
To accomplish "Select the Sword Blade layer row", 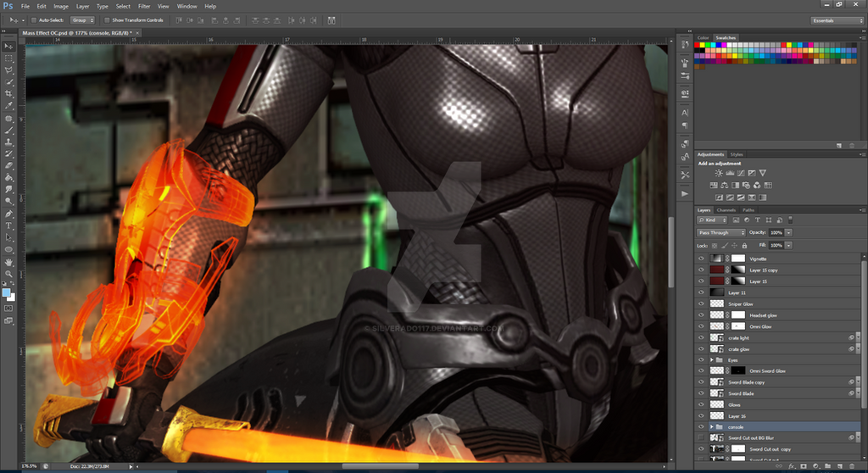I will 778,393.
